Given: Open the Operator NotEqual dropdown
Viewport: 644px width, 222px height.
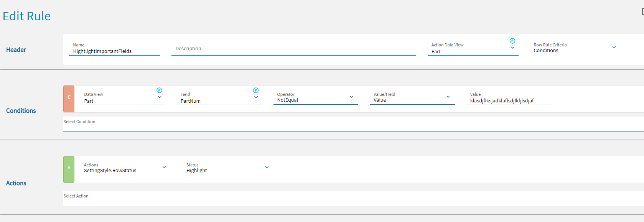Looking at the screenshot, I should click(351, 97).
